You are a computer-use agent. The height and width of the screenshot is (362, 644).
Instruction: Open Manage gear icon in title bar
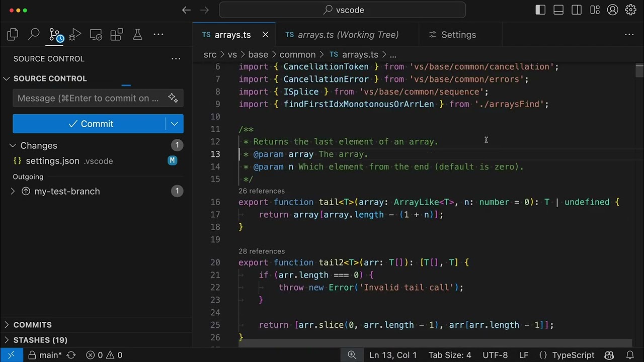click(630, 10)
